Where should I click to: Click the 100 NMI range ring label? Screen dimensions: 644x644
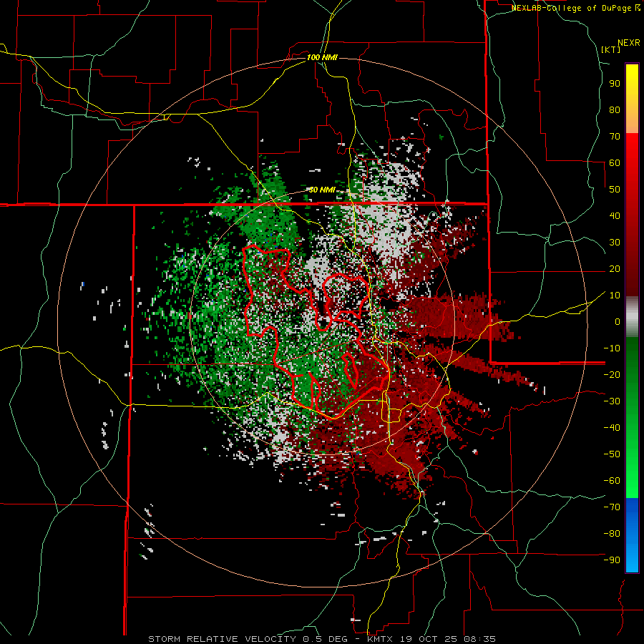click(322, 57)
